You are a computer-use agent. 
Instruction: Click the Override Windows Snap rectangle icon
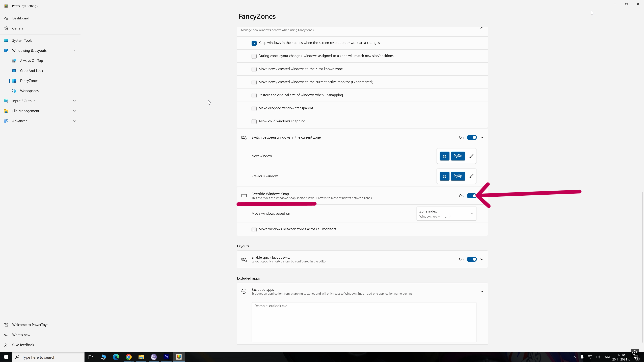244,196
